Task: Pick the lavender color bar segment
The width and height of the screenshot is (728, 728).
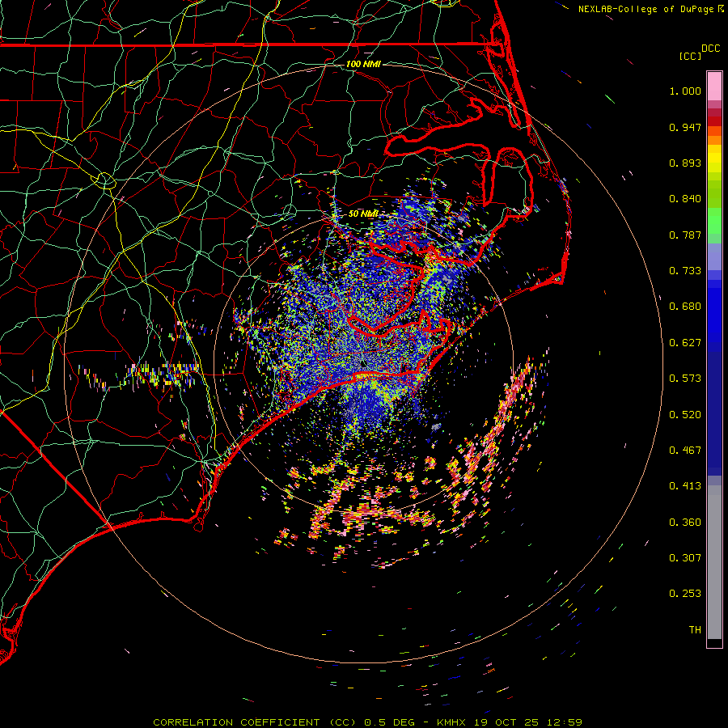Action: pyautogui.click(x=714, y=257)
